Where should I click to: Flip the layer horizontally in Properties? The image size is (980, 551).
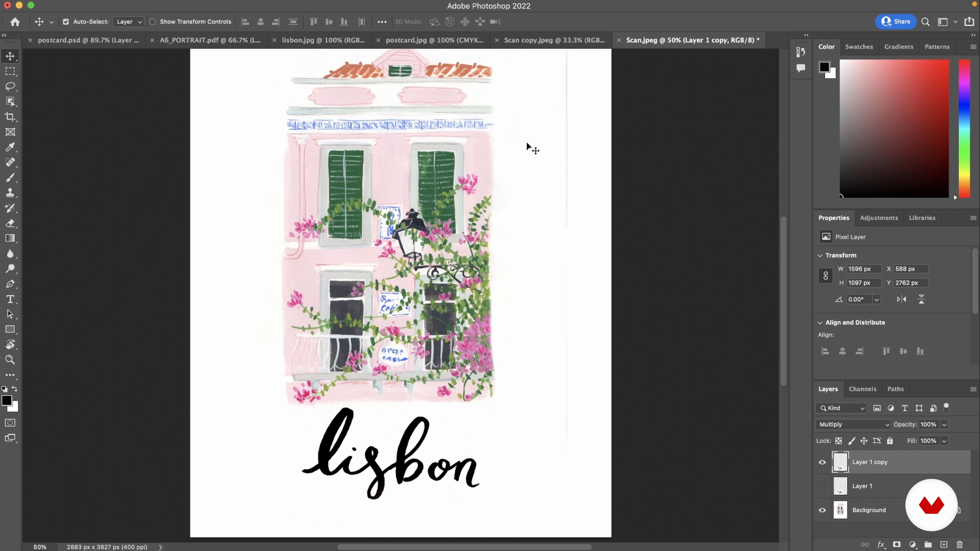[x=901, y=299]
